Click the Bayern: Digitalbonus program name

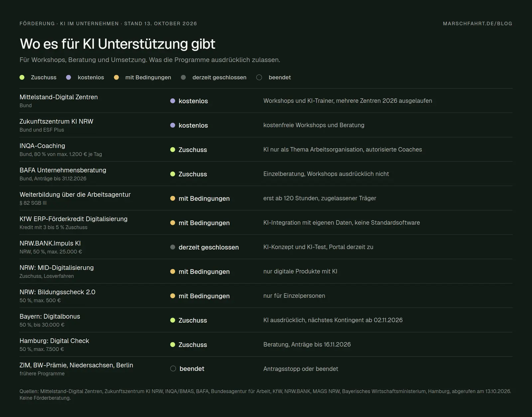coord(50,316)
